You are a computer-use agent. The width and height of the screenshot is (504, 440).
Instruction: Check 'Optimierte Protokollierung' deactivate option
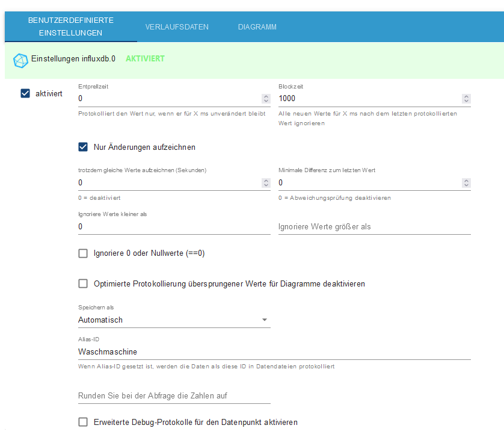83,284
